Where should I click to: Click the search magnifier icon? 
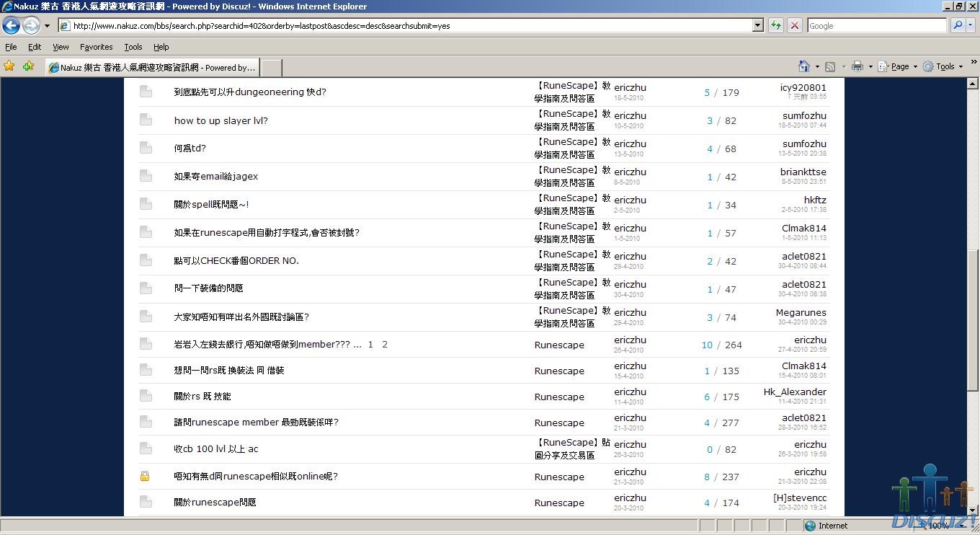[x=958, y=25]
